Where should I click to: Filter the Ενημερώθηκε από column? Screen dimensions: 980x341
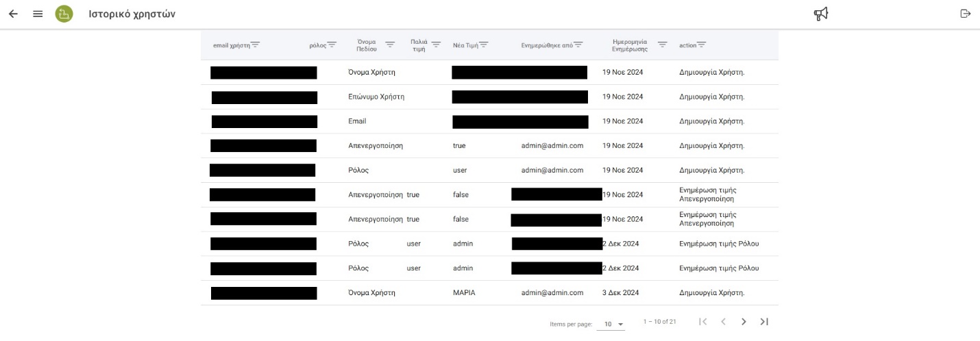pyautogui.click(x=578, y=45)
